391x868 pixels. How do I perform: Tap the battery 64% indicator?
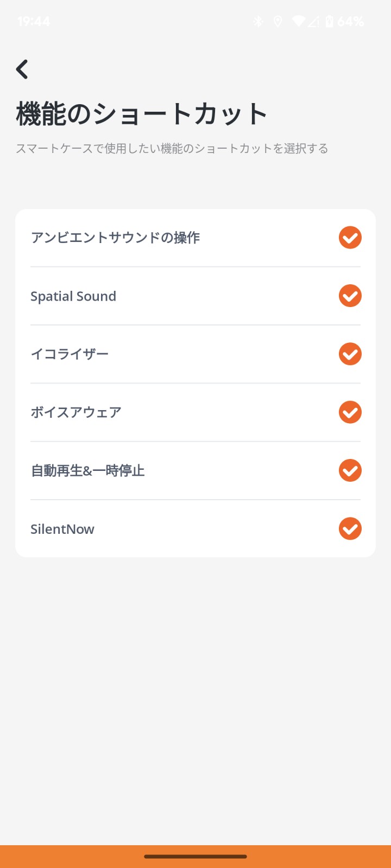344,22
